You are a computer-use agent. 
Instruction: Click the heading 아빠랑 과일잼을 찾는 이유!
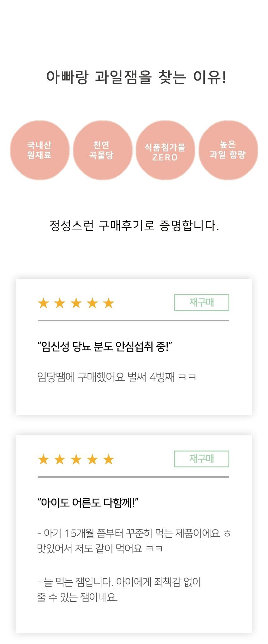click(136, 77)
